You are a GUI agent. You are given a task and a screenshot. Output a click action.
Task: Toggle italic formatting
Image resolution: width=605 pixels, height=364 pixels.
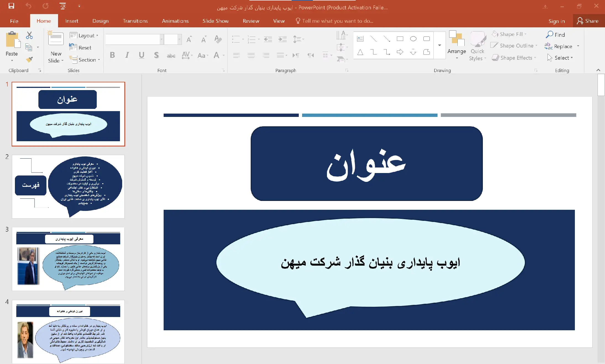[x=127, y=55]
